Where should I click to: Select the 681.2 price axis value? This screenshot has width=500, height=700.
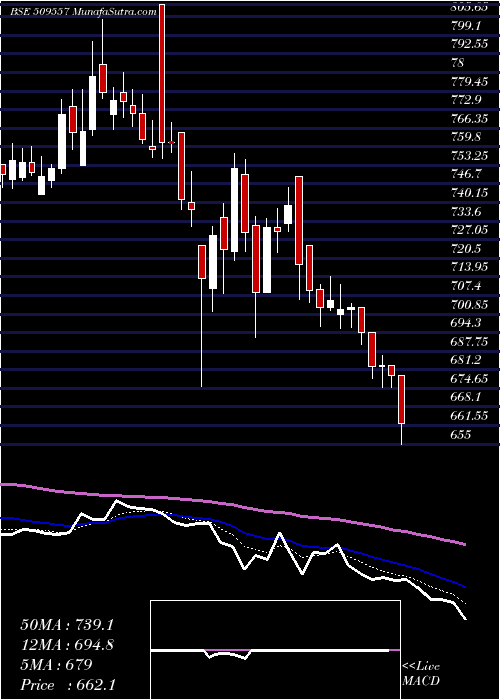(467, 360)
